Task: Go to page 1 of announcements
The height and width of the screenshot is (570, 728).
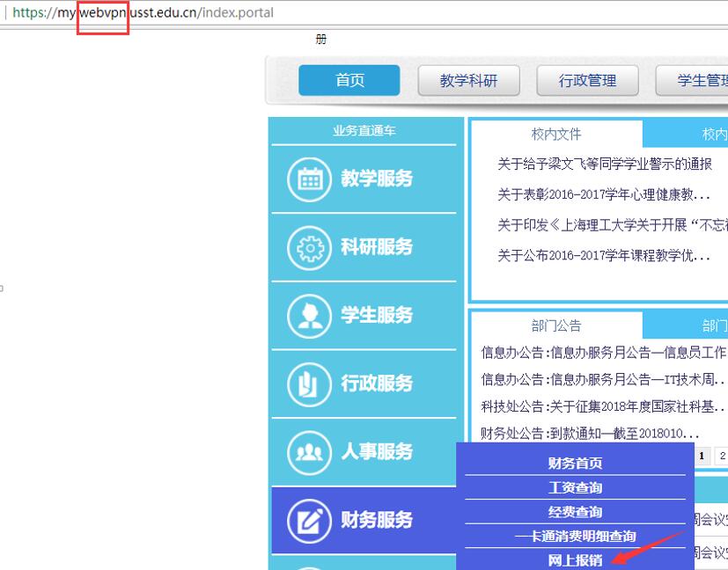Action: click(702, 456)
